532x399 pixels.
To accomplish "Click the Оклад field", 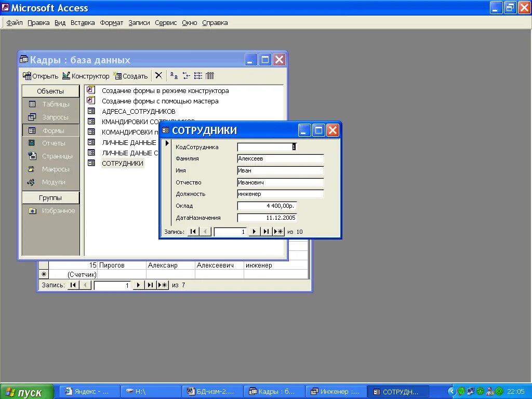I will [x=267, y=206].
